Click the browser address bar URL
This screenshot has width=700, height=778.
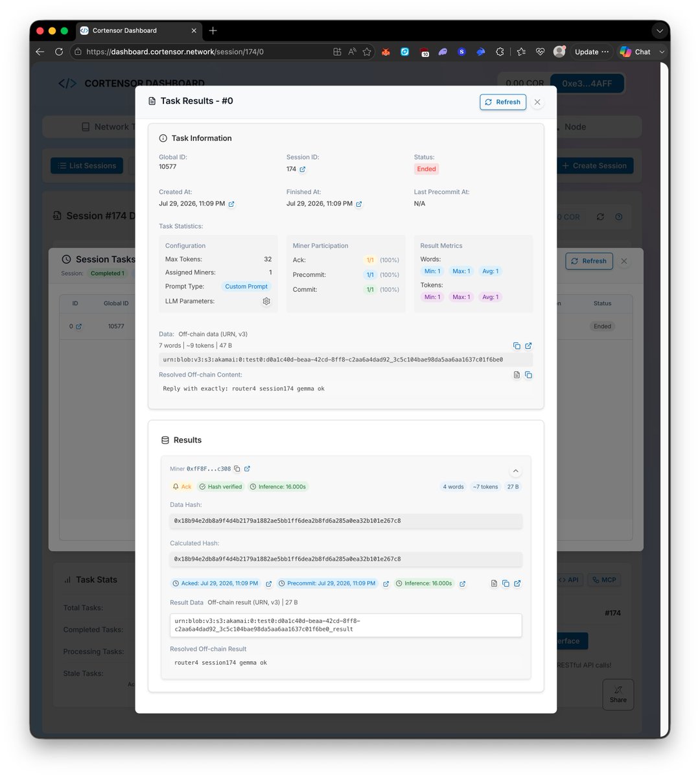tap(175, 52)
